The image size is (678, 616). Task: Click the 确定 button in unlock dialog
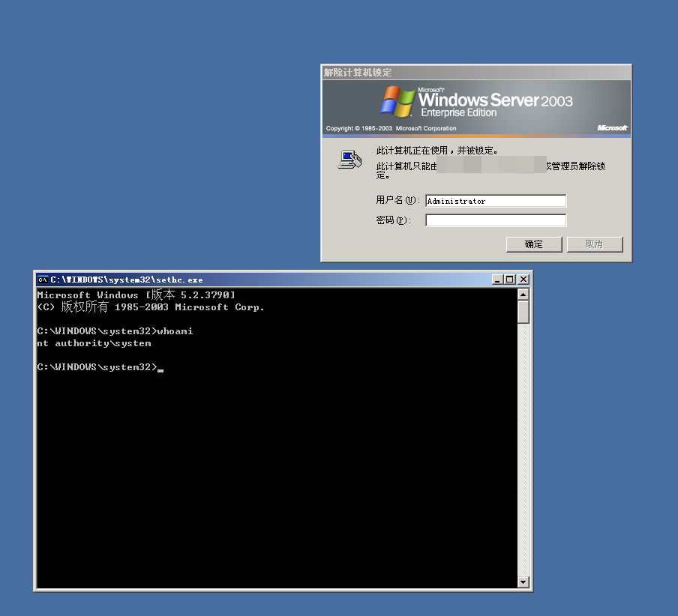534,244
